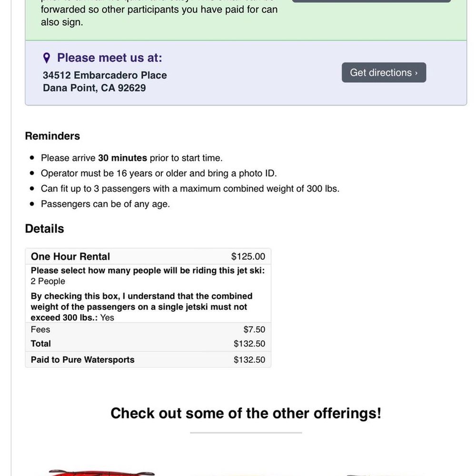Select the photo ID operator reminder line
476x476 pixels.
click(159, 173)
